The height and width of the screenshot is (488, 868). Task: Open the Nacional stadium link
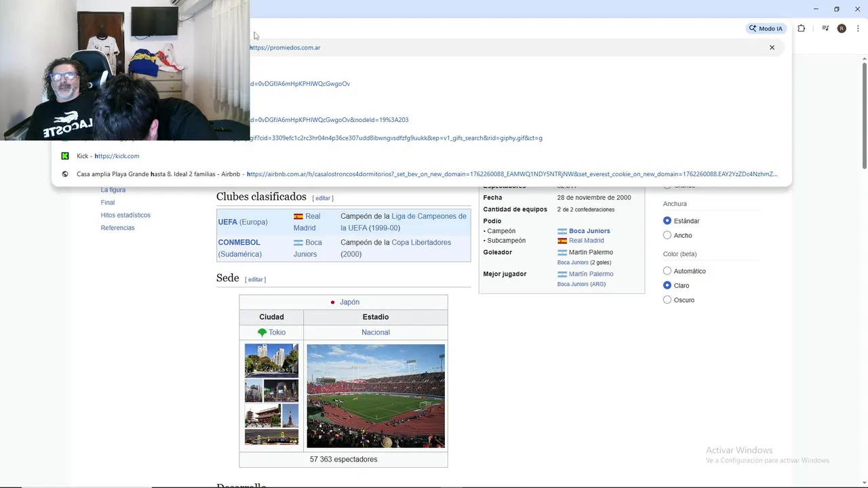[376, 333]
